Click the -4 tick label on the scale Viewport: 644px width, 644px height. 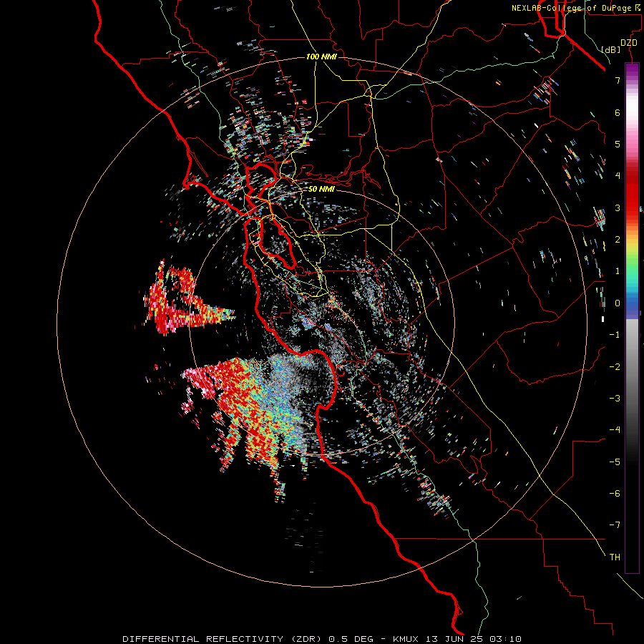coord(615,430)
